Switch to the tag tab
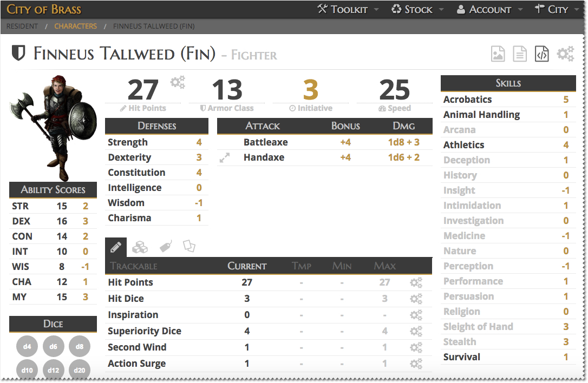Viewport: 588px width, 383px height. (x=166, y=247)
